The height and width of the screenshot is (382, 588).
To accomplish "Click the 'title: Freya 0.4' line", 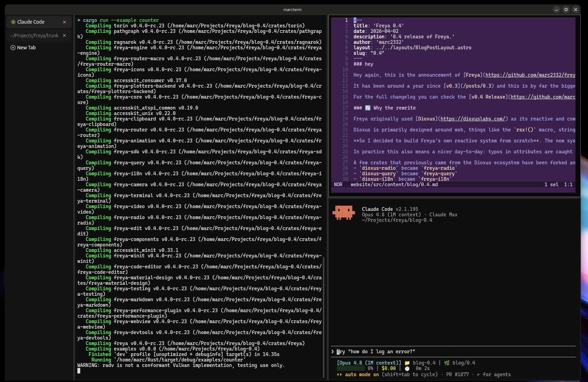I will click(x=378, y=26).
